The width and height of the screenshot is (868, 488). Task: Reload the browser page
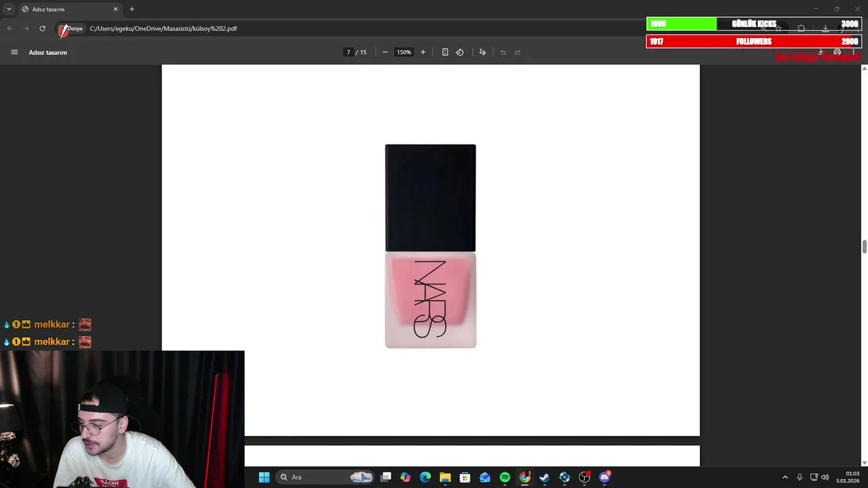(42, 28)
